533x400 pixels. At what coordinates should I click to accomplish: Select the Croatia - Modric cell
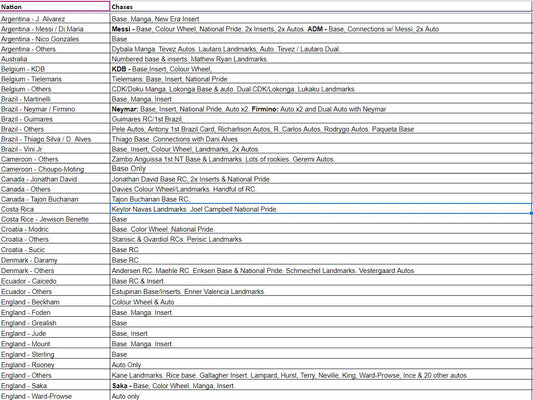tap(55, 229)
